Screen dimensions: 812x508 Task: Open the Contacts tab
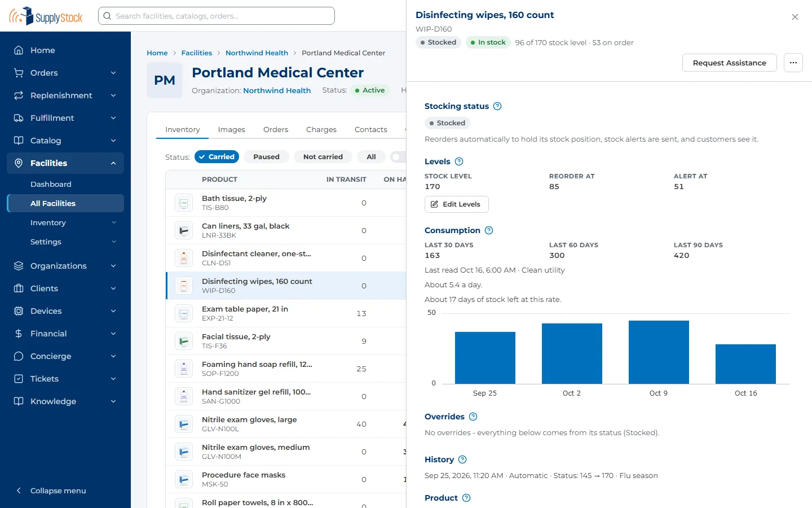(371, 129)
